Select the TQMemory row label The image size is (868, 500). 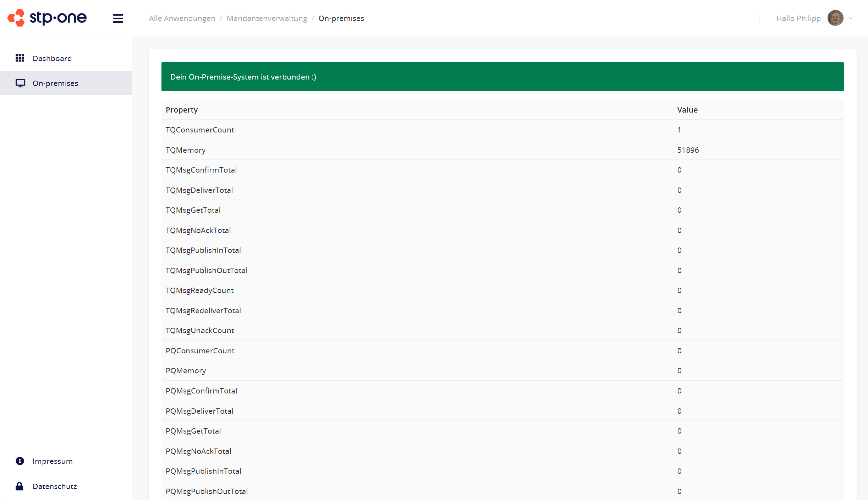186,150
